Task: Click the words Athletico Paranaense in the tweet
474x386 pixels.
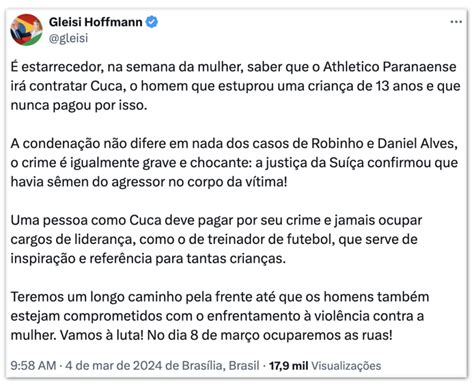Action: click(x=390, y=67)
